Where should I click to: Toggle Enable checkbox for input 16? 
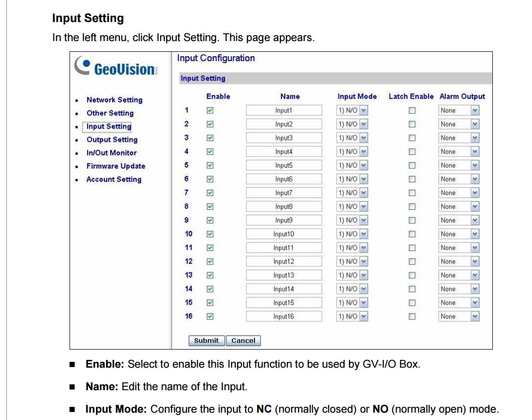pos(210,317)
